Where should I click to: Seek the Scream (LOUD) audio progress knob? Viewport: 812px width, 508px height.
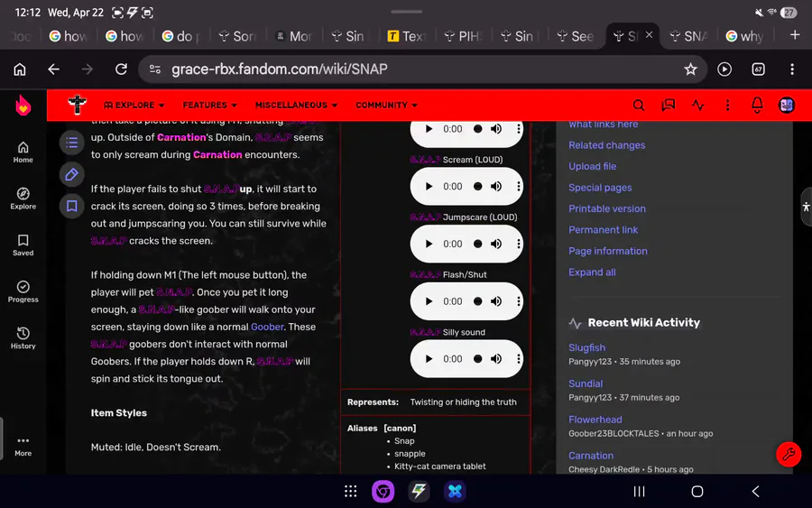(477, 187)
